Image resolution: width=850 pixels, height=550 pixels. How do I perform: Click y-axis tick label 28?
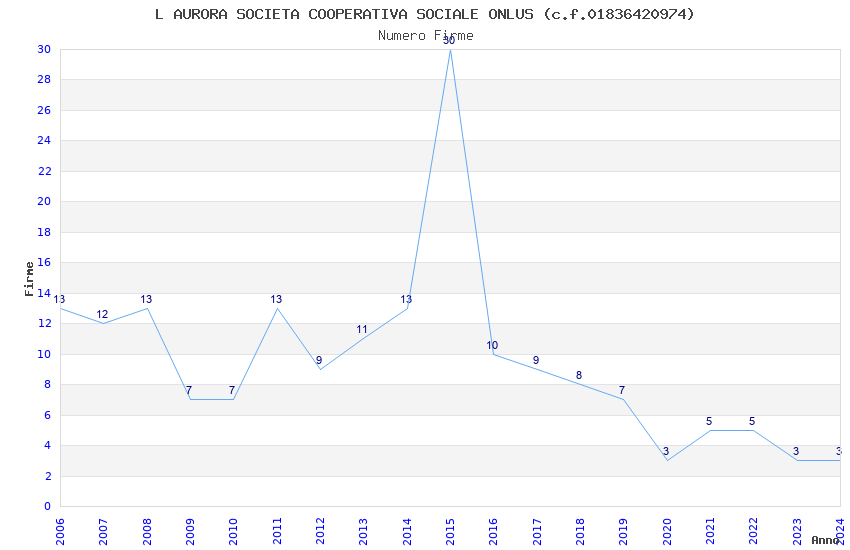point(44,80)
